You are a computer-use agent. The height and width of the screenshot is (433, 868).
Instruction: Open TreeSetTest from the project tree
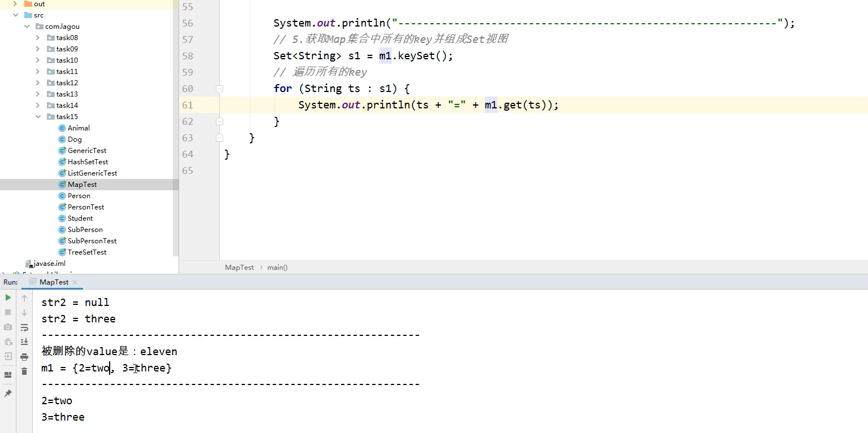tap(87, 252)
